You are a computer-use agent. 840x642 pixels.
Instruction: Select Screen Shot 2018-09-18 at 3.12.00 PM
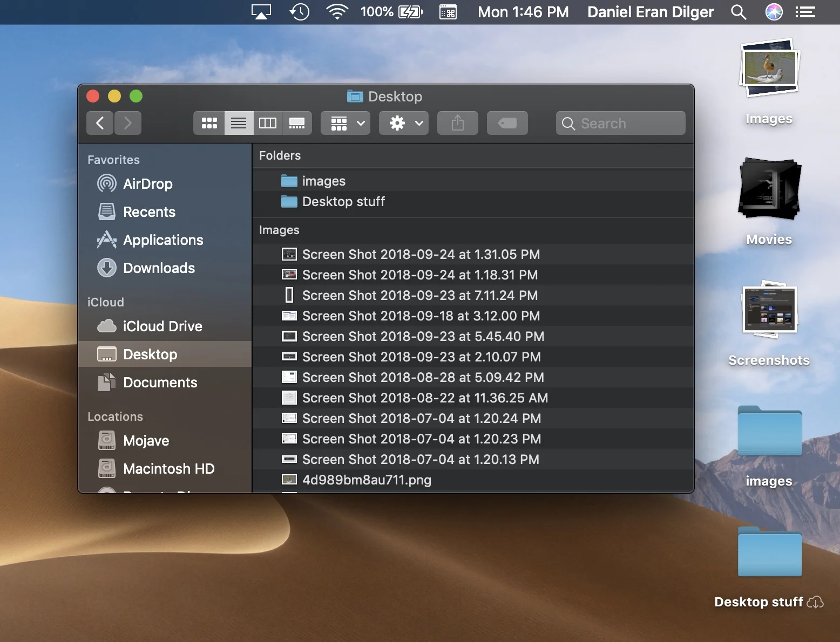click(473, 316)
